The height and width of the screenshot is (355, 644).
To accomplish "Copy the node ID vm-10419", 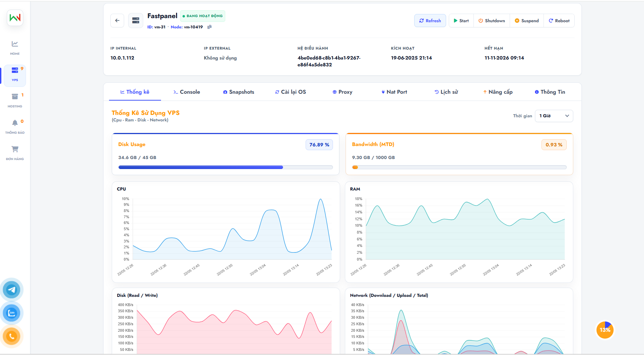I will click(210, 27).
